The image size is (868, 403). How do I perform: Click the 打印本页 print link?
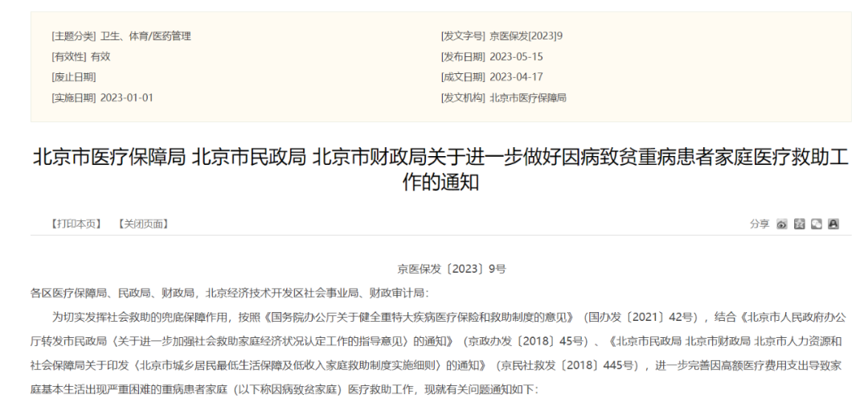[x=77, y=224]
